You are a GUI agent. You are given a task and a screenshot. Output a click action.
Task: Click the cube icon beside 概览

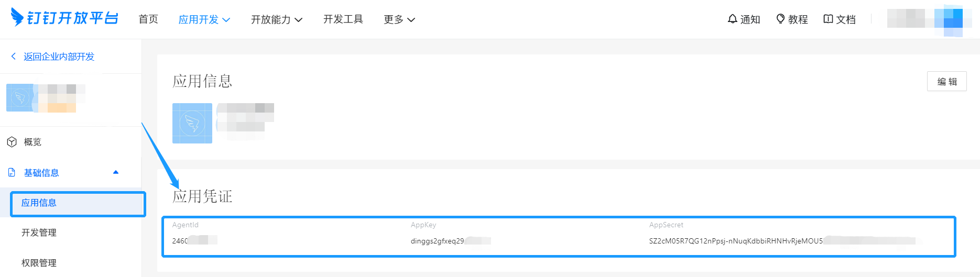[12, 142]
